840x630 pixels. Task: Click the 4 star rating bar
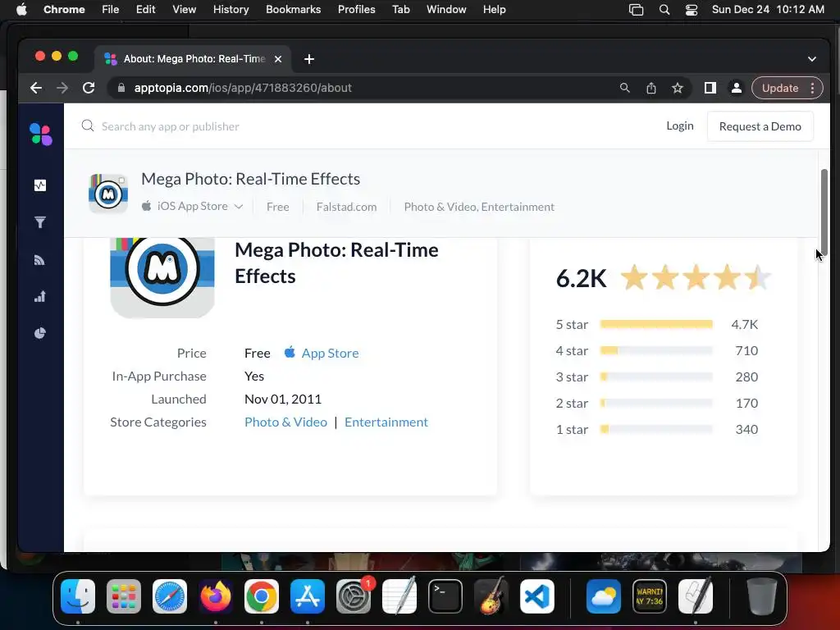[656, 350]
